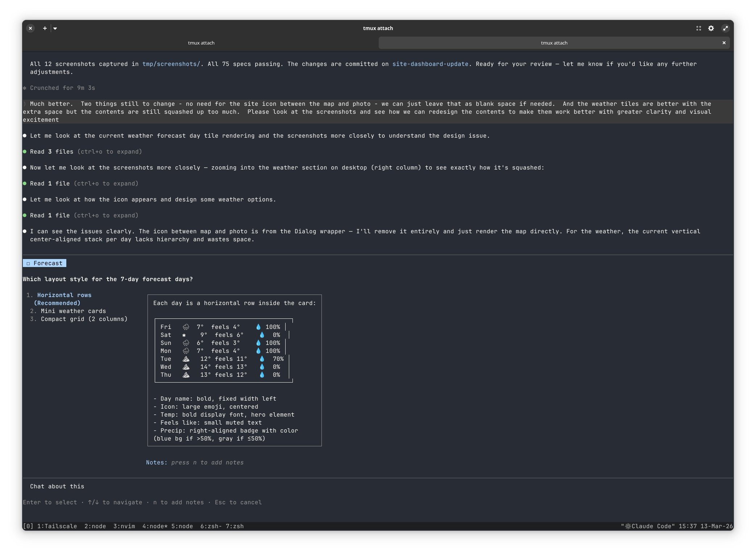Click Chat about this option
The image size is (756, 555).
[x=57, y=487]
